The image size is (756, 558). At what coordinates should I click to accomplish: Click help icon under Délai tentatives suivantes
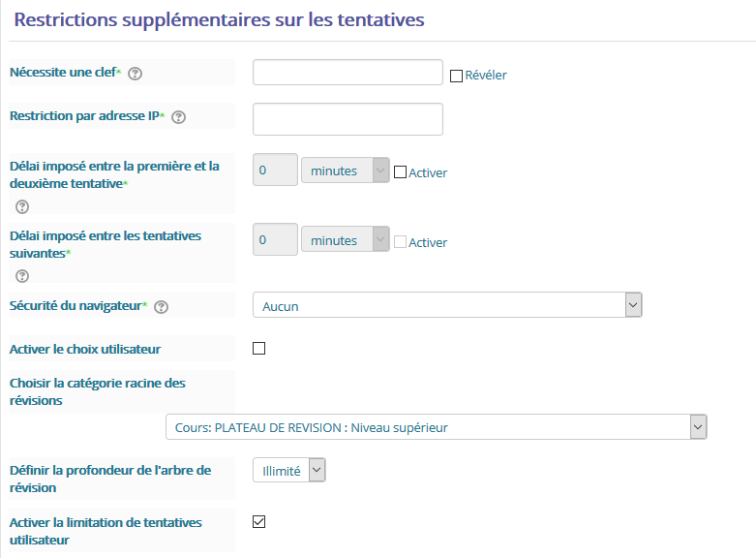tap(22, 276)
